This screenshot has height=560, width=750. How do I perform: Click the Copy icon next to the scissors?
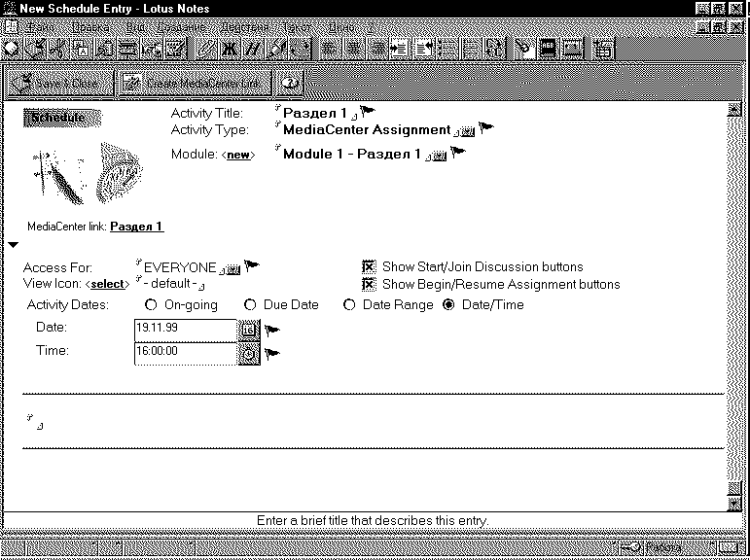(82, 50)
